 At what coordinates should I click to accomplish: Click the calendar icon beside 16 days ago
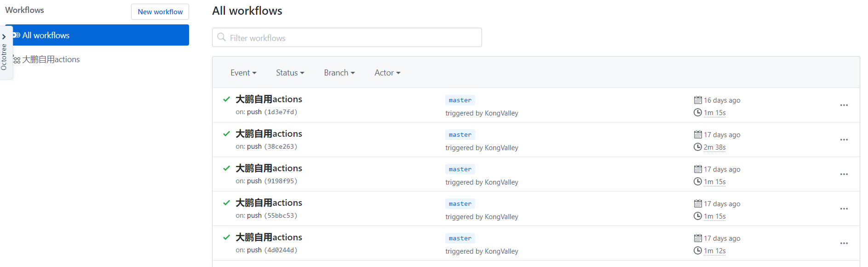point(697,100)
